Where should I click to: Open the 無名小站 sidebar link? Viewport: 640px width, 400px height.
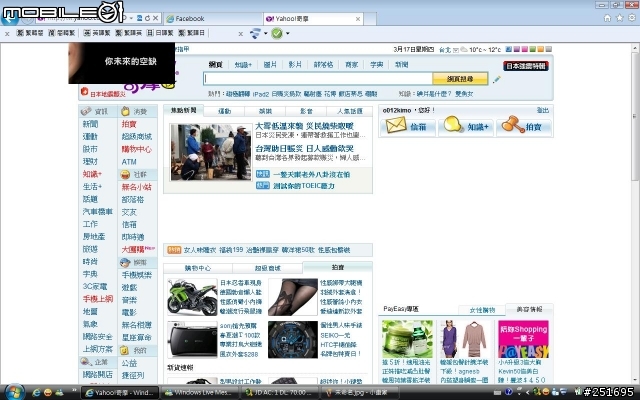(x=136, y=187)
